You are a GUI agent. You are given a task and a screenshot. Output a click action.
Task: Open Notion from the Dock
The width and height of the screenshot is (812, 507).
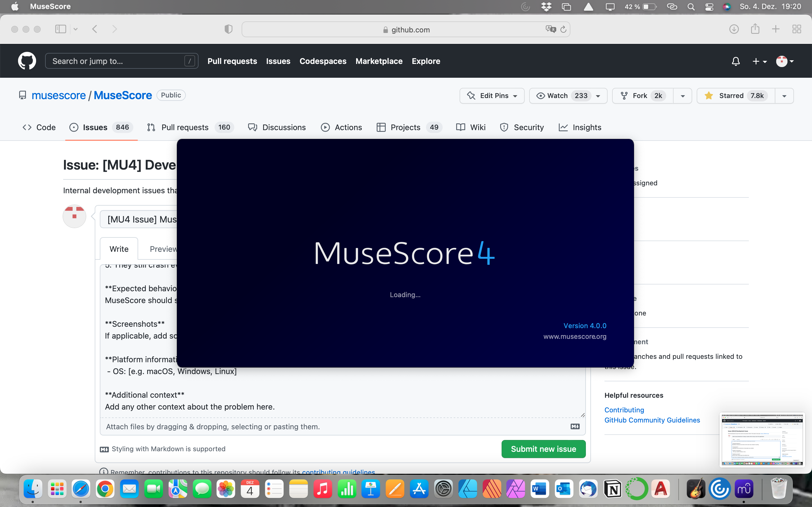click(x=613, y=489)
